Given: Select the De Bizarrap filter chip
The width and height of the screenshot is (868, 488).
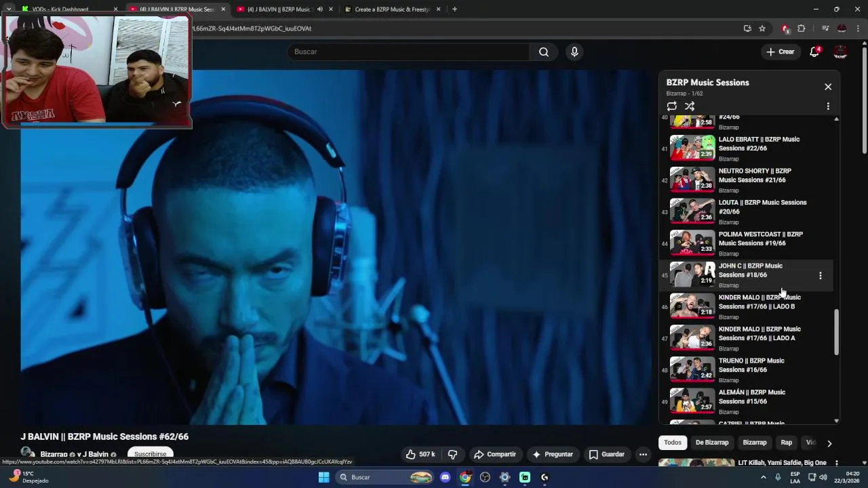Looking at the screenshot, I should (712, 443).
